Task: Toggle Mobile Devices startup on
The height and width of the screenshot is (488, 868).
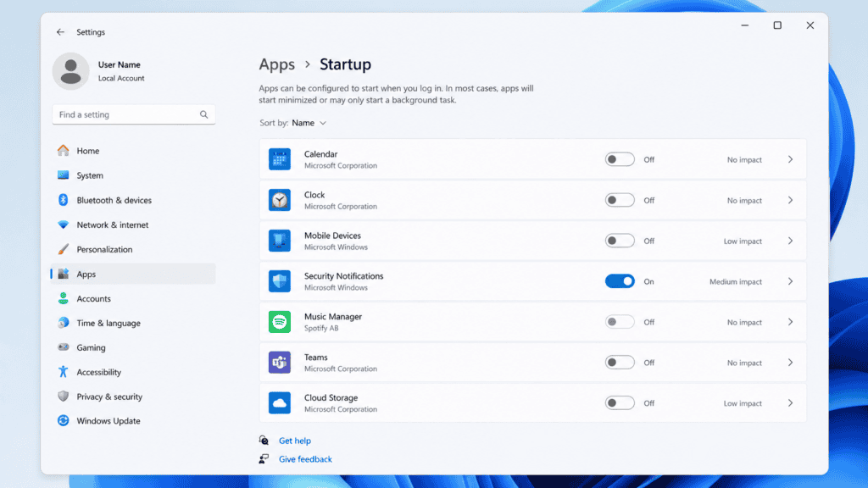Action: point(620,241)
